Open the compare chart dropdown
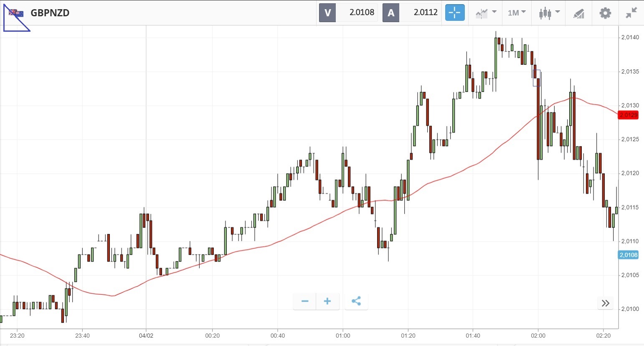The width and height of the screenshot is (644, 346). coord(486,13)
